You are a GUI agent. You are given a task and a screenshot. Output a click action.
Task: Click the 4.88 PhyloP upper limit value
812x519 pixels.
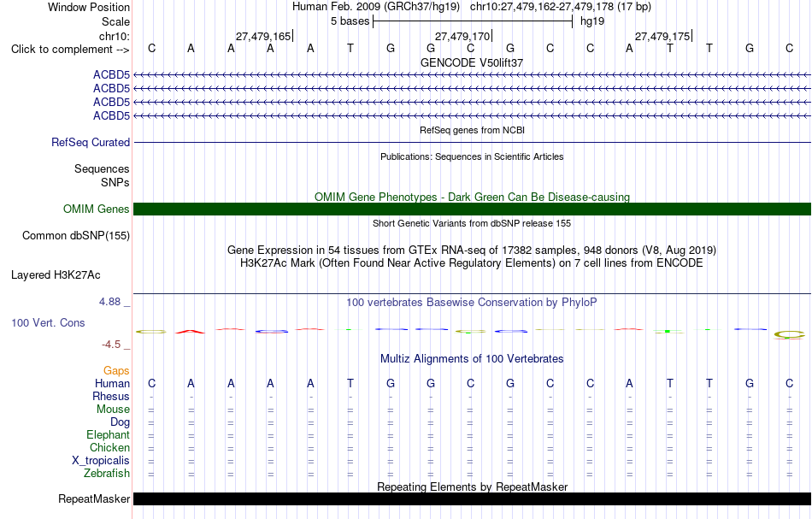(109, 302)
